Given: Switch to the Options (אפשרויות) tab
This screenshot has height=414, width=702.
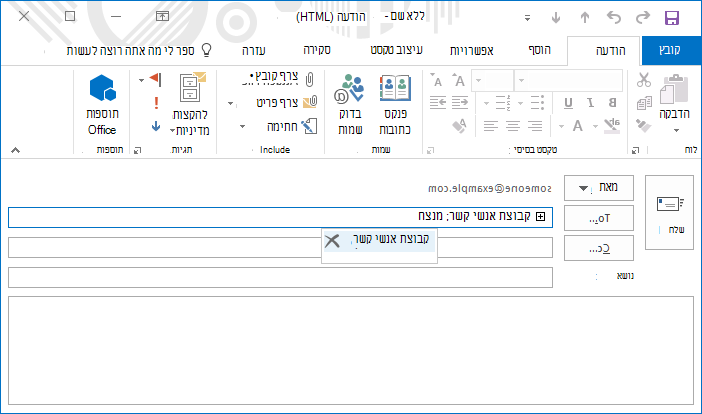Looking at the screenshot, I should pos(471,51).
